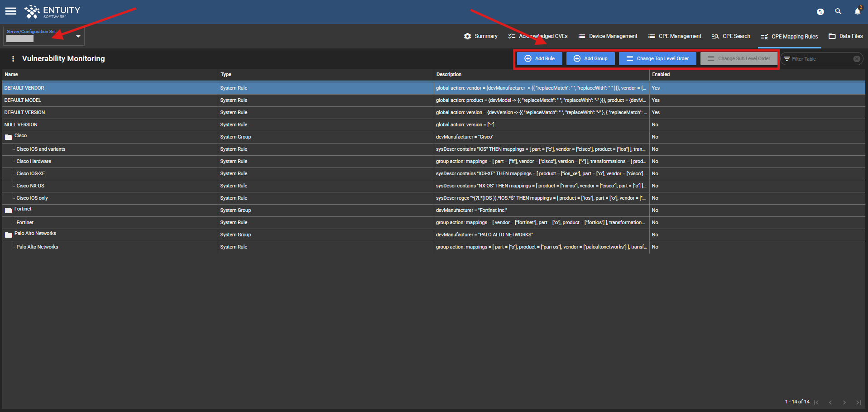Image resolution: width=868 pixels, height=412 pixels.
Task: Click the Add Rule button
Action: click(540, 58)
